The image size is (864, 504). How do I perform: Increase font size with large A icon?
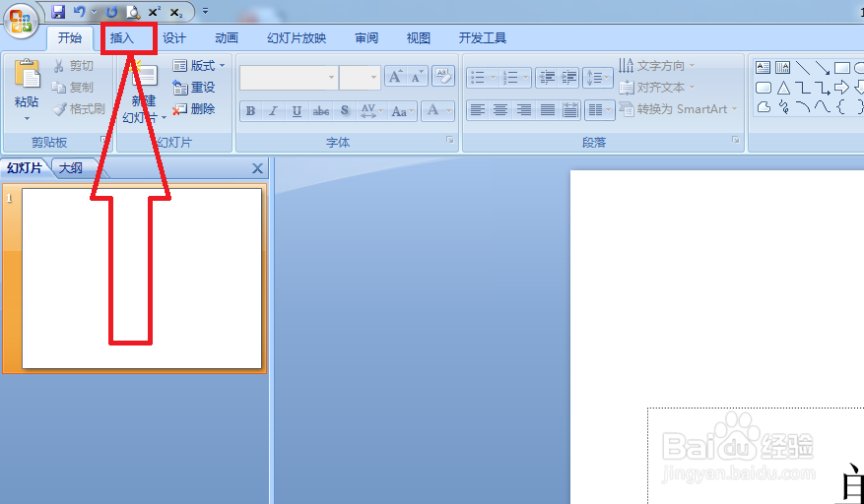pos(395,77)
